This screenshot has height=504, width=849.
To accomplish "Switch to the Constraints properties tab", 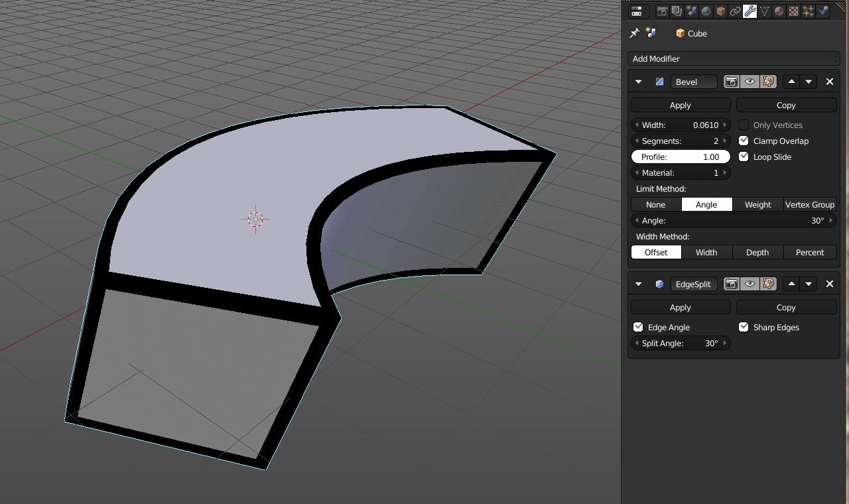I will (735, 11).
